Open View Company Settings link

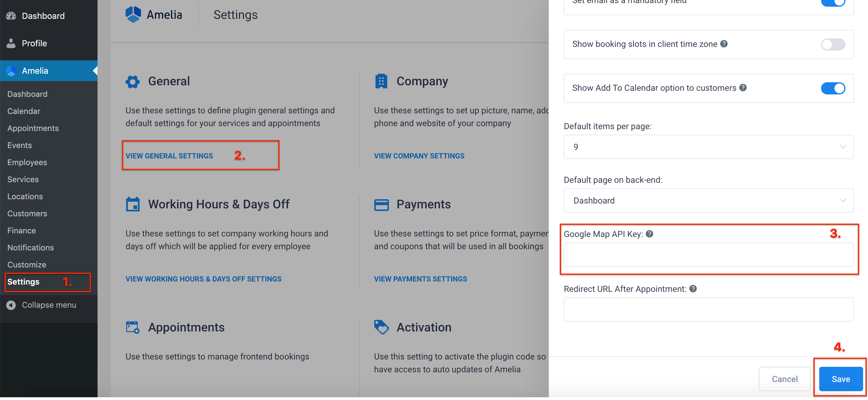pos(419,156)
